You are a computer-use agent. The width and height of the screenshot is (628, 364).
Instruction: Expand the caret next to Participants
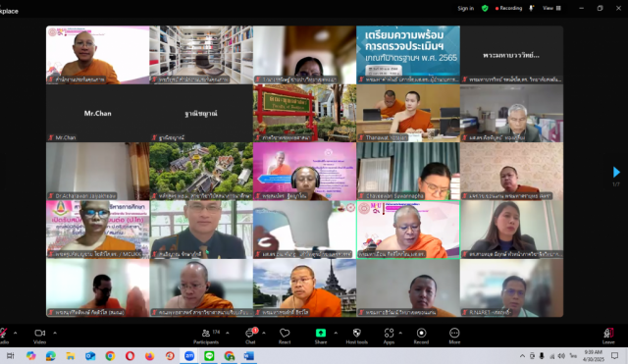point(228,333)
